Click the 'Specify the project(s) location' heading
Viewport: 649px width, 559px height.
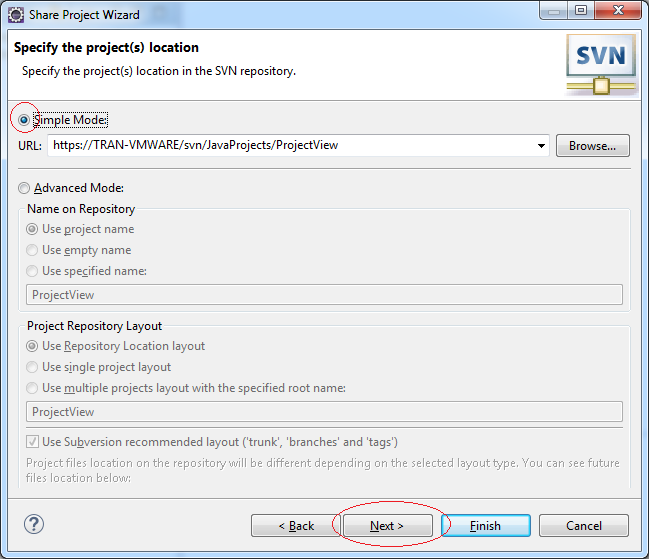coord(106,48)
